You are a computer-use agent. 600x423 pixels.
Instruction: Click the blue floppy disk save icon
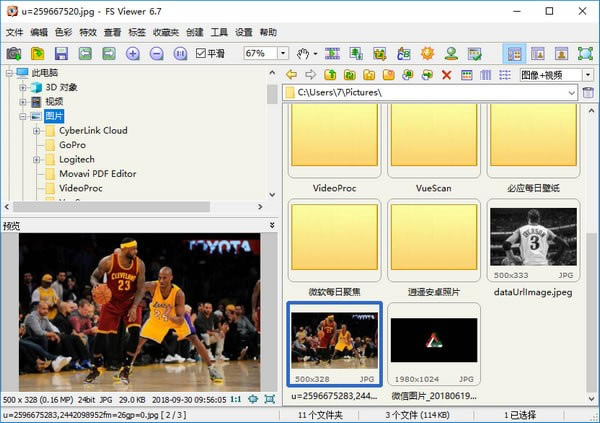click(x=61, y=53)
